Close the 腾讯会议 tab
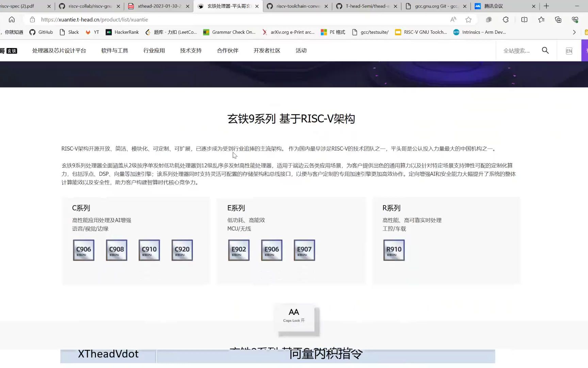Viewport: 588px width, 368px height. point(534,6)
